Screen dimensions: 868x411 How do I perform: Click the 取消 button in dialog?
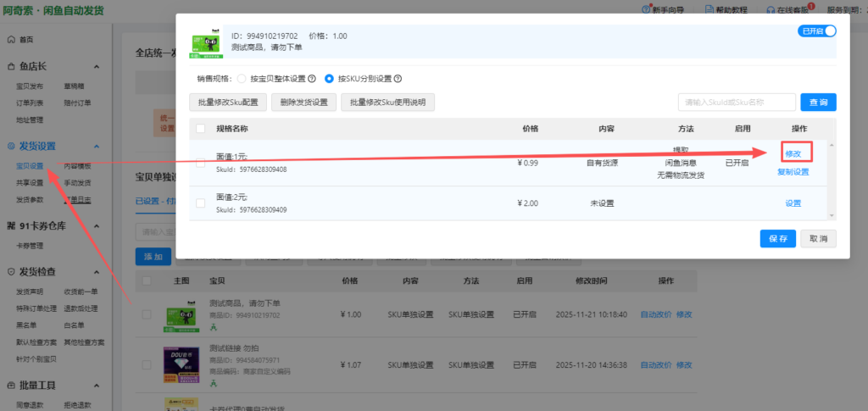point(818,239)
